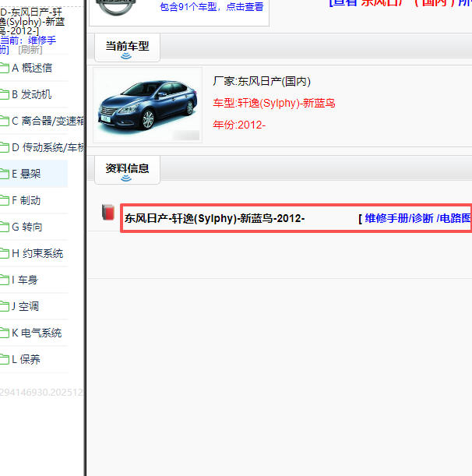Click the 车型:轩逸(Sylphy)-新蓝鸟 red text

[x=274, y=103]
